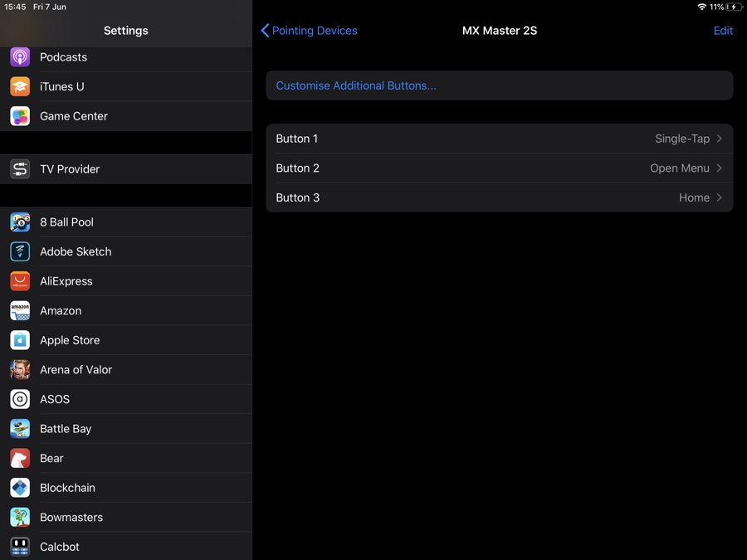Open Game Center settings
This screenshot has width=747, height=560.
click(x=126, y=116)
